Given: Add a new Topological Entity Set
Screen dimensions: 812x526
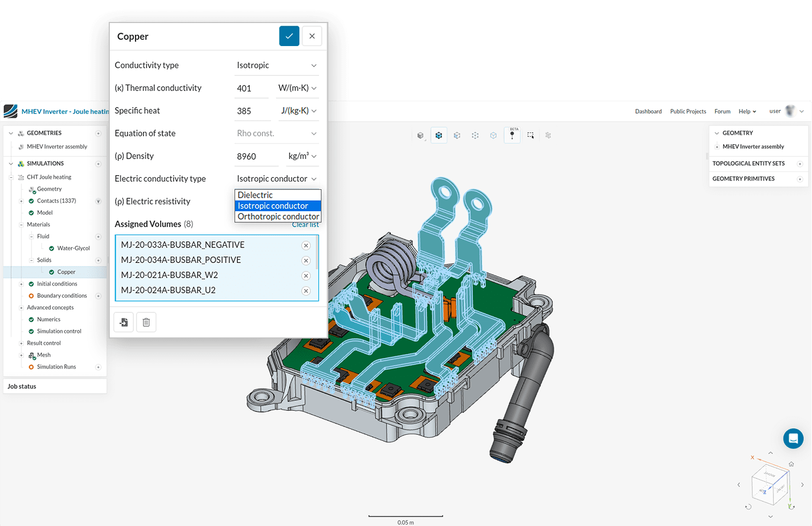Looking at the screenshot, I should (x=800, y=164).
